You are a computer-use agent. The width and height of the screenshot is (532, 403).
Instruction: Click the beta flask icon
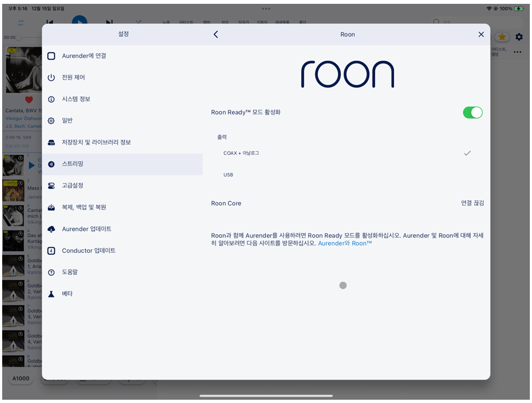point(52,294)
